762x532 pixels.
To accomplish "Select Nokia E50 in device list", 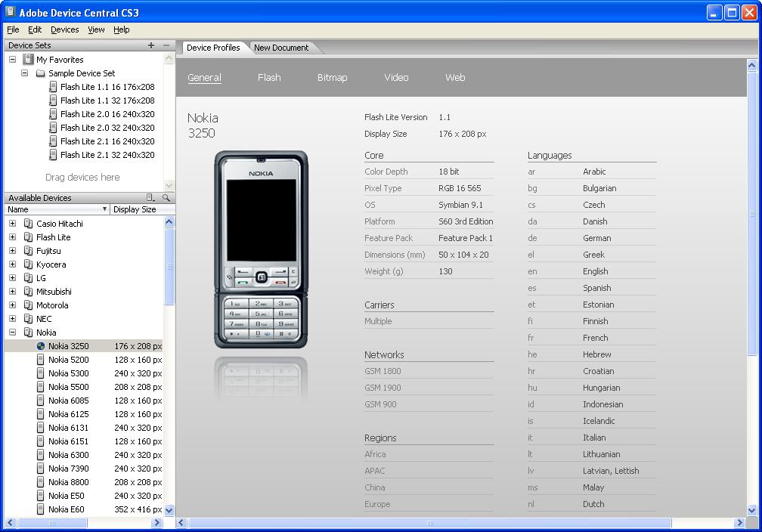I will [x=83, y=496].
